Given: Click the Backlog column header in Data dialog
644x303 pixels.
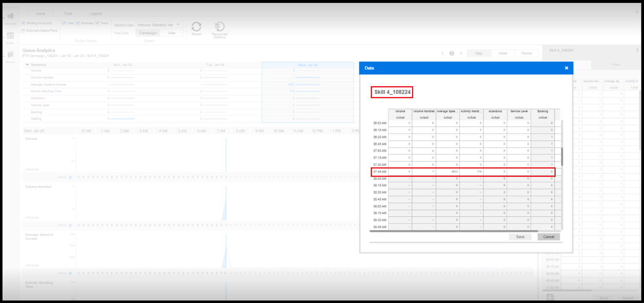Looking at the screenshot, I should click(543, 112).
